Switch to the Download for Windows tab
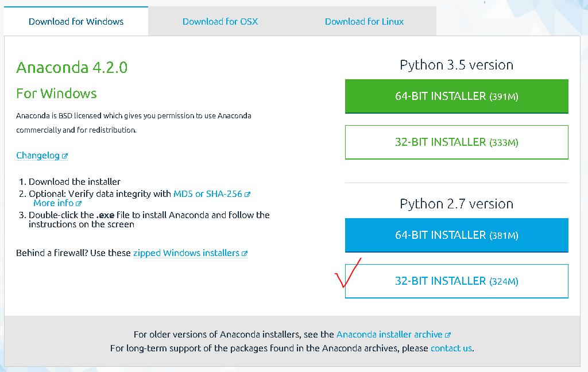The height and width of the screenshot is (372, 588). pyautogui.click(x=76, y=21)
